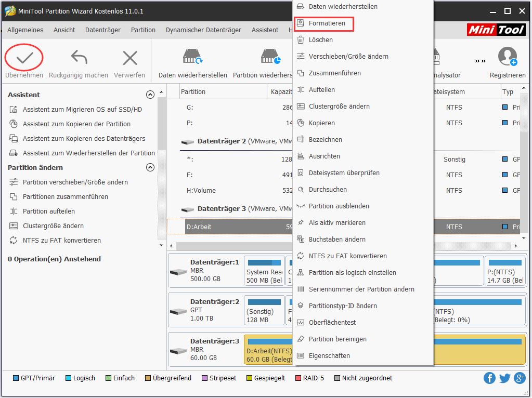
Task: Collapse the Partition ändern section
Action: [150, 167]
